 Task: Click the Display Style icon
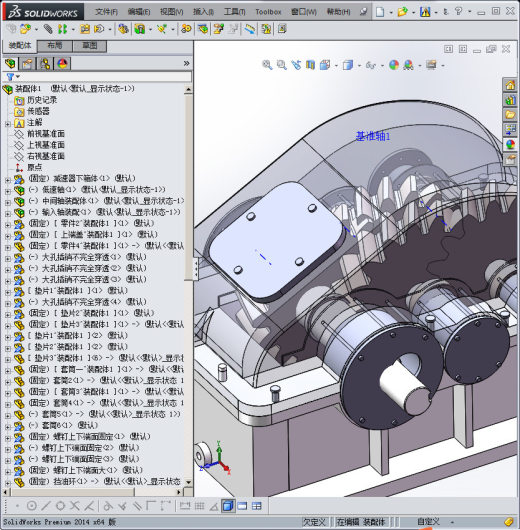348,65
